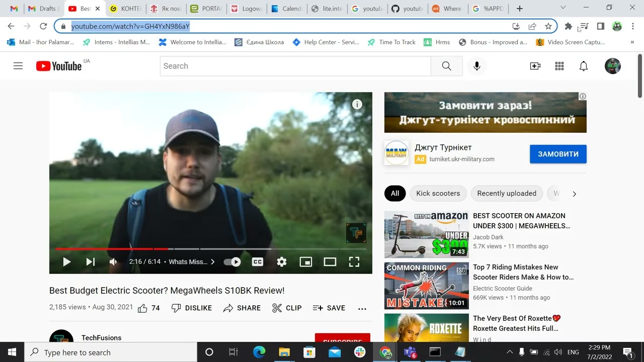The image size is (644, 362).
Task: Open Chrome side panel icon
Action: [x=601, y=26]
